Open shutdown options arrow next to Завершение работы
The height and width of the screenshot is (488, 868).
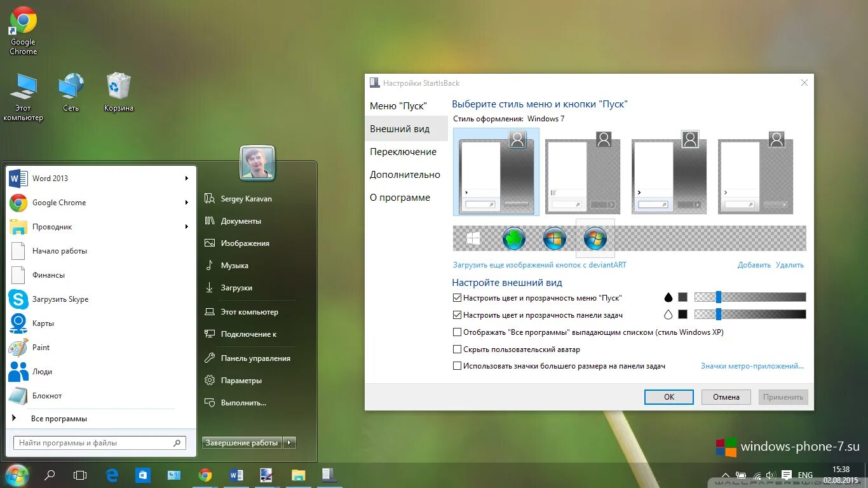point(290,443)
